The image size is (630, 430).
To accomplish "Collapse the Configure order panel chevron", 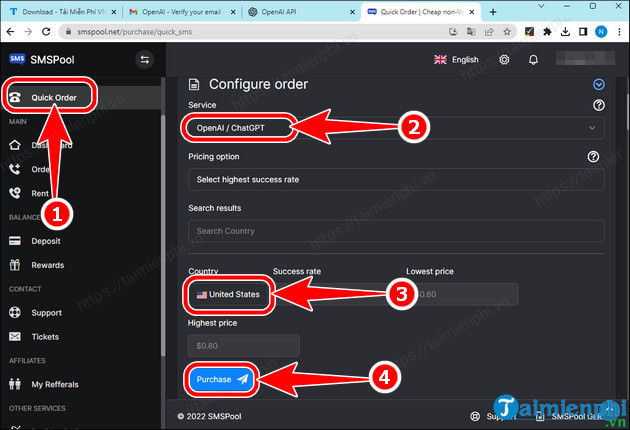I will pos(599,85).
